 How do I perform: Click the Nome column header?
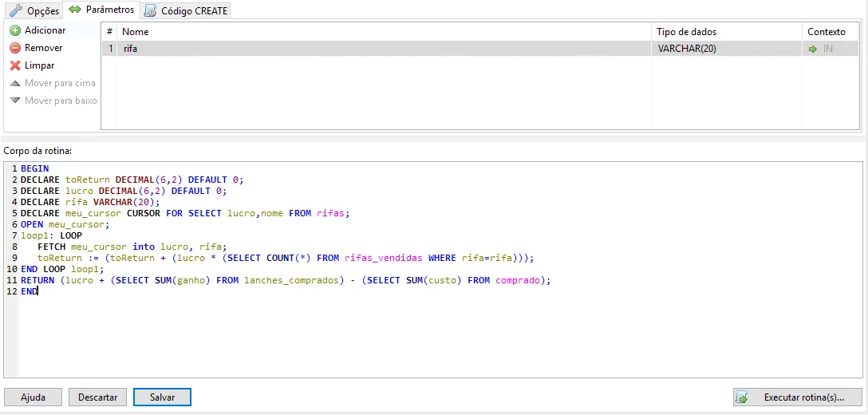coord(385,32)
